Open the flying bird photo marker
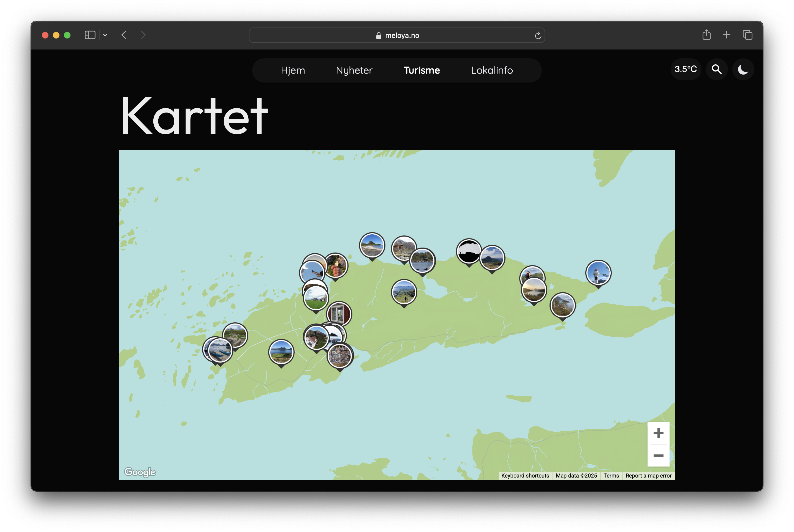The height and width of the screenshot is (532, 794). (312, 272)
